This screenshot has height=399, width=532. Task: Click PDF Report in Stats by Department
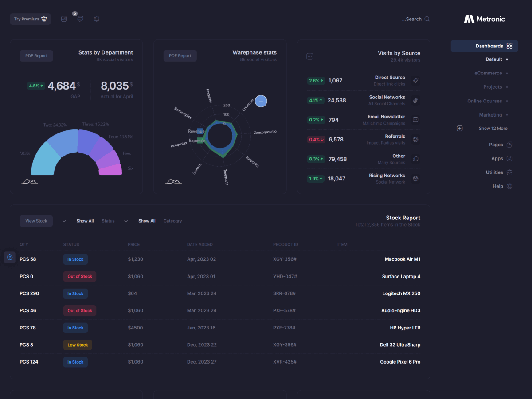point(36,56)
